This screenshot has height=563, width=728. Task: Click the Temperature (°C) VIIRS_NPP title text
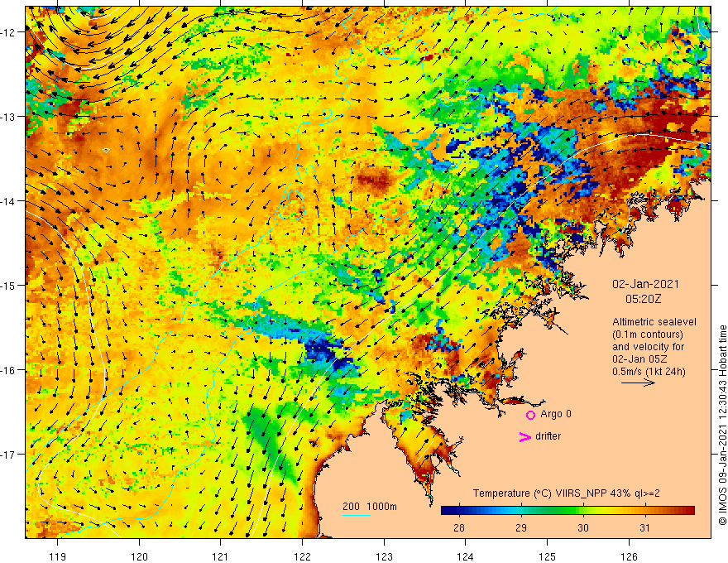[x=566, y=493]
